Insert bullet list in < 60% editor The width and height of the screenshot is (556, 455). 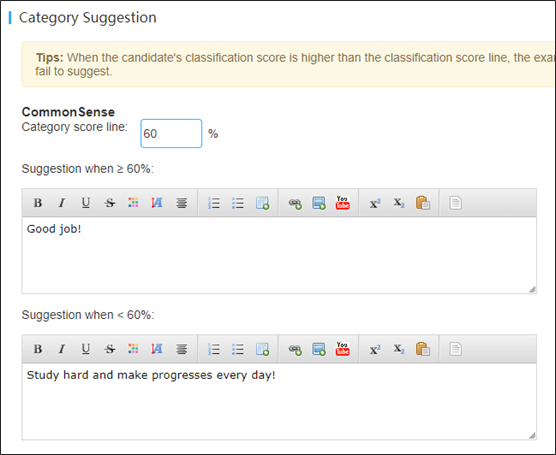click(238, 349)
